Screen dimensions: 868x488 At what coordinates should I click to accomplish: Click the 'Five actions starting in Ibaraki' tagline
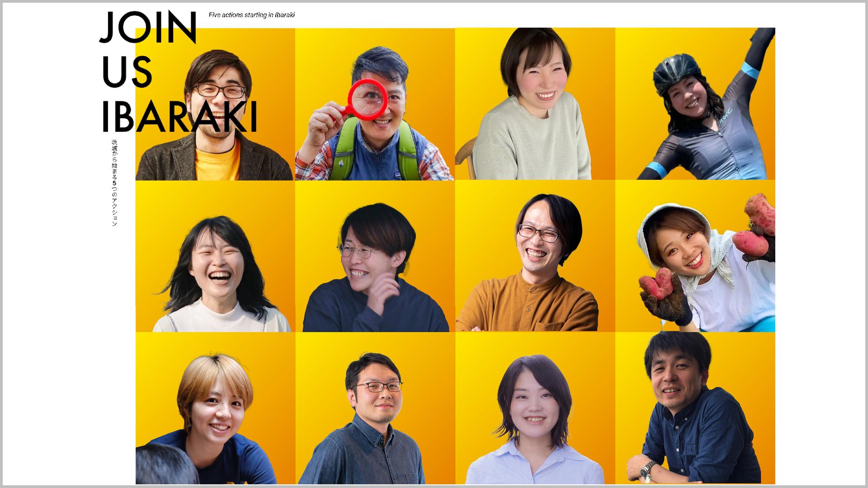[252, 15]
